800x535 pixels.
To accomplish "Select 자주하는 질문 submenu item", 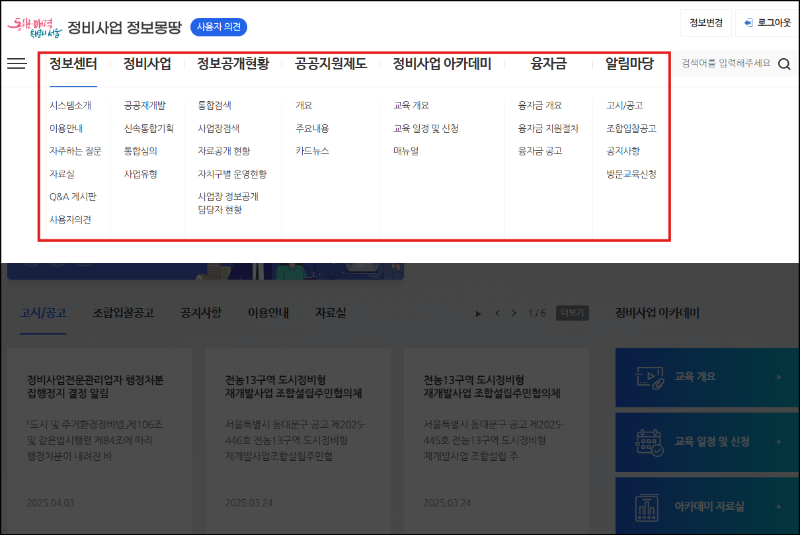I will tap(76, 151).
